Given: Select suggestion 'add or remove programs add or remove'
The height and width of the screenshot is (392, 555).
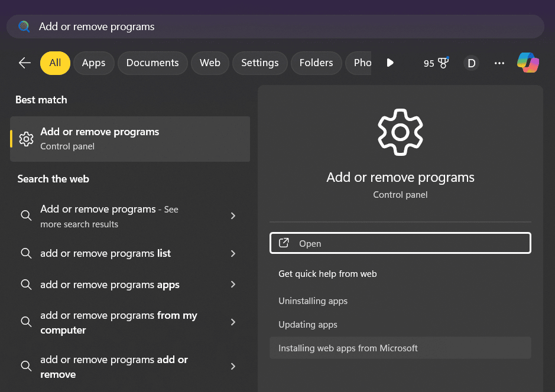Looking at the screenshot, I should [x=130, y=367].
